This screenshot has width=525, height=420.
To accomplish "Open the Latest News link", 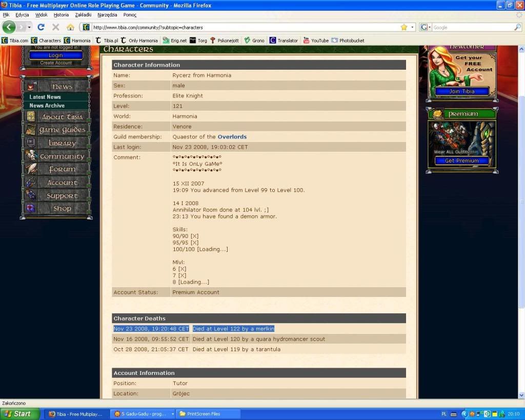I will 45,97.
